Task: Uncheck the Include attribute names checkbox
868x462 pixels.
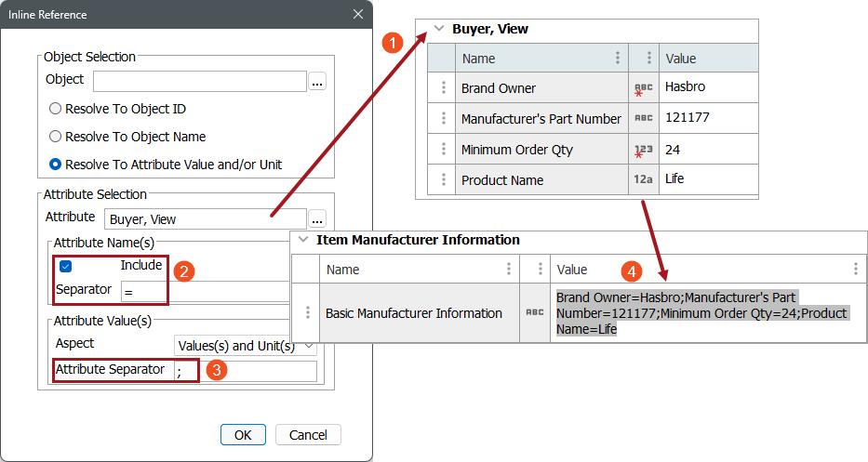Action: pos(66,267)
